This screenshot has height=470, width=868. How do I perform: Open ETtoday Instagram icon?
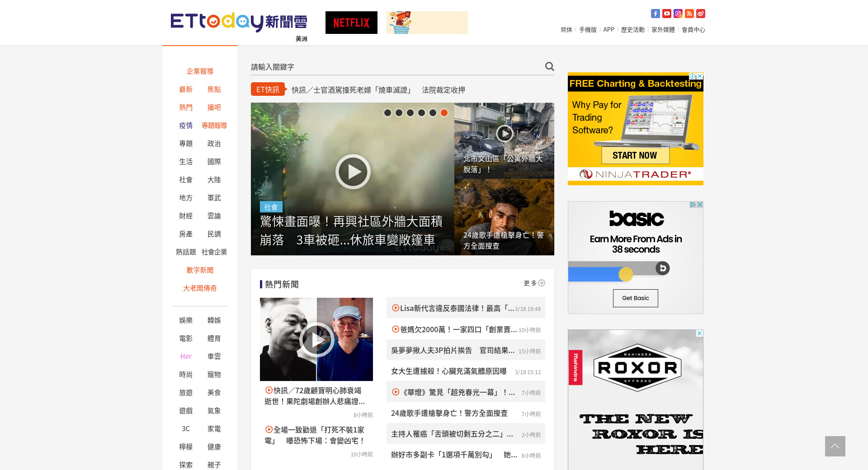tap(678, 14)
